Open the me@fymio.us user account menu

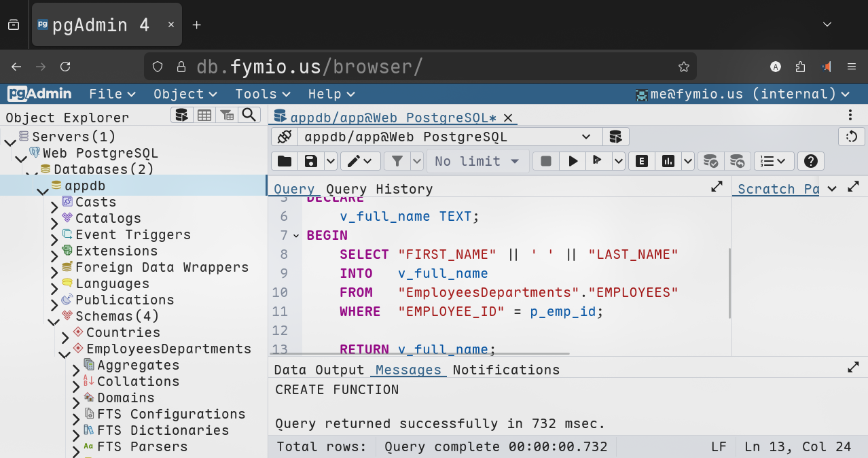pos(742,94)
